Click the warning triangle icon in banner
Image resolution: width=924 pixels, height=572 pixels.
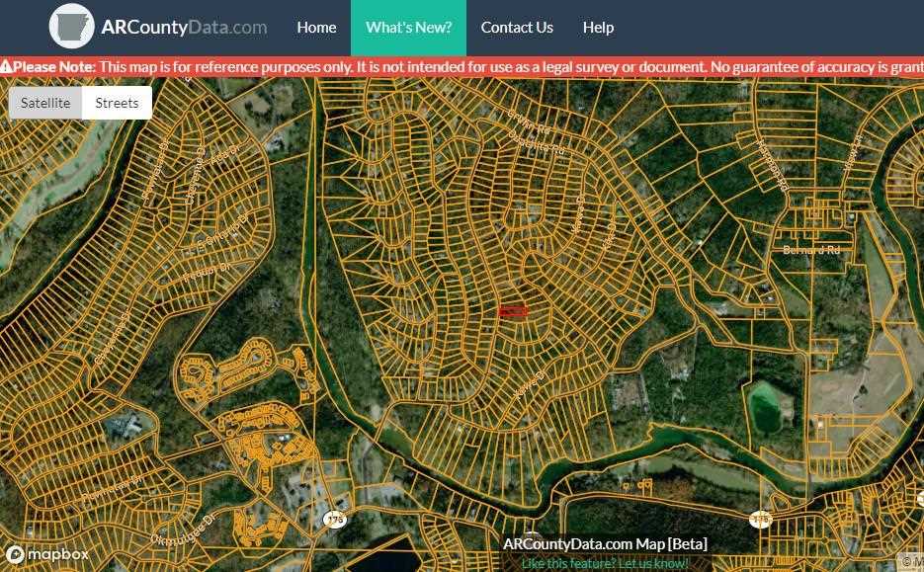6,67
